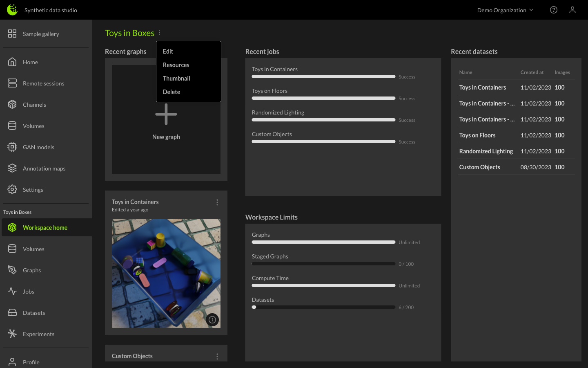The image size is (588, 368).
Task: Click the user account icon
Action: coord(572,10)
